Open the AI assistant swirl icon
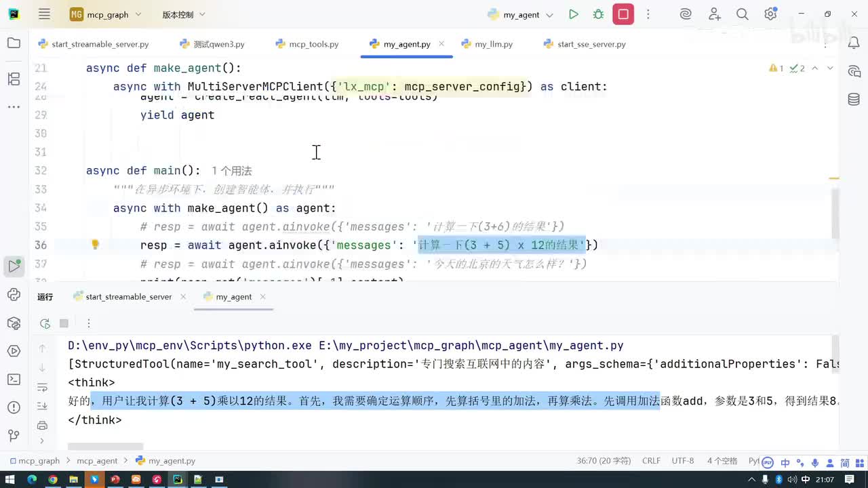The width and height of the screenshot is (868, 488). [x=686, y=14]
